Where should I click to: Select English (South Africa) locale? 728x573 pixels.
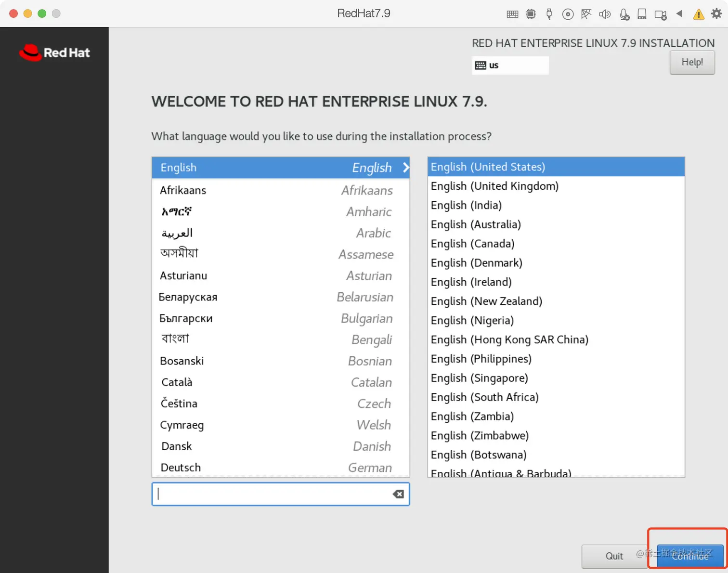[x=556, y=397]
